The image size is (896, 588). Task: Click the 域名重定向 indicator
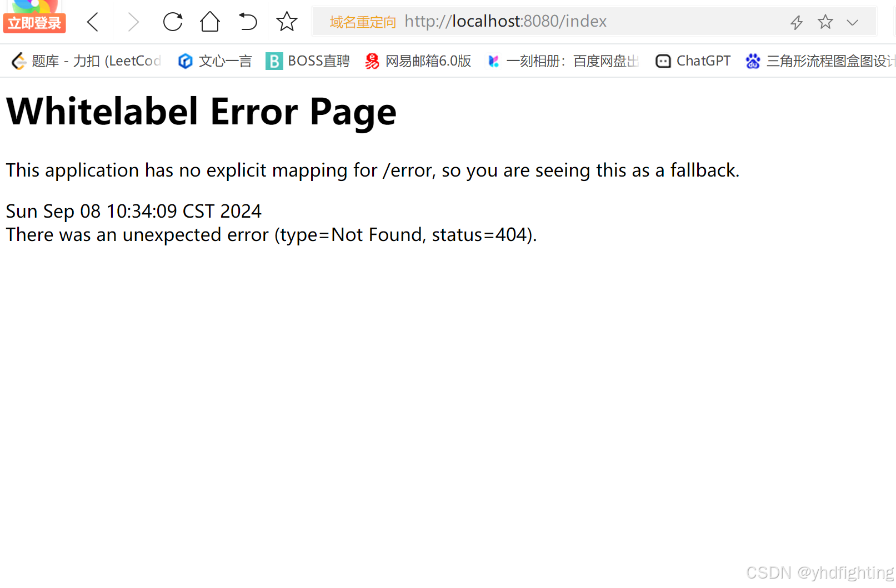click(362, 22)
